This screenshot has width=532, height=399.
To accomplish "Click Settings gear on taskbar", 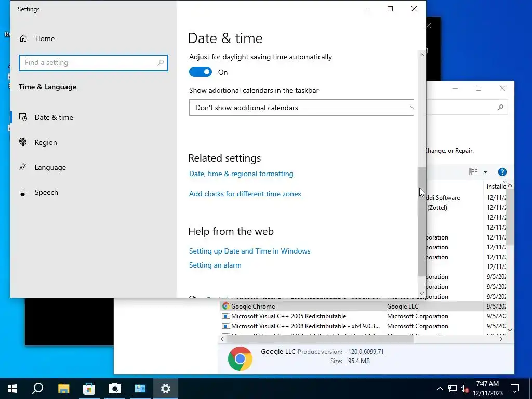I will point(166,389).
